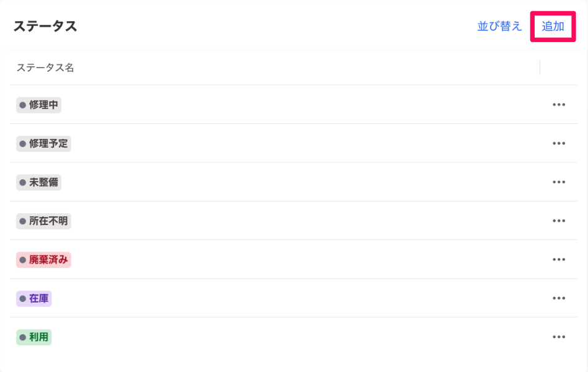Viewport: 588px width, 372px height.
Task: Click the 追加 link to add a status
Action: [x=553, y=26]
